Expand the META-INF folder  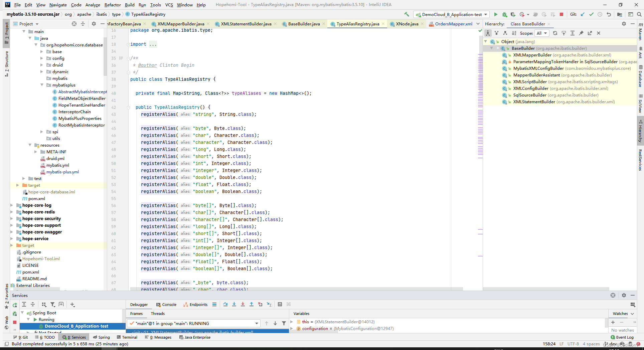[36, 152]
